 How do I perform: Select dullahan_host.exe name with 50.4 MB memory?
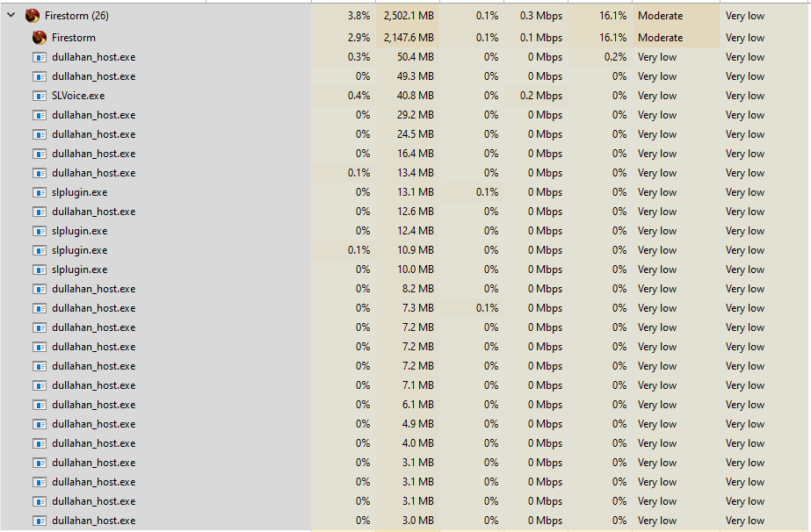pos(94,57)
